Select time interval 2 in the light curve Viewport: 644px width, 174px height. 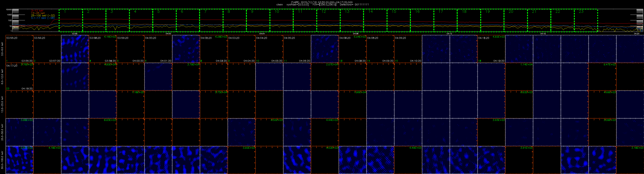click(x=94, y=21)
